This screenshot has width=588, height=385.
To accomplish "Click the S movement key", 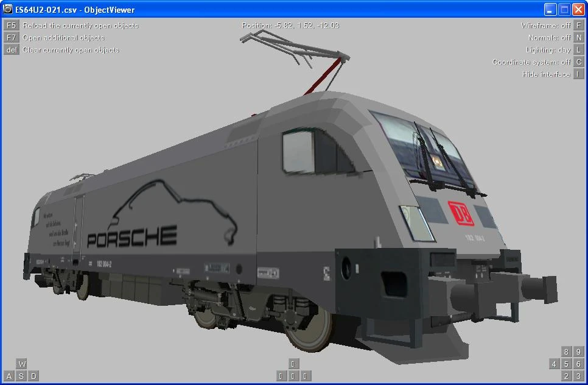I will click(21, 376).
